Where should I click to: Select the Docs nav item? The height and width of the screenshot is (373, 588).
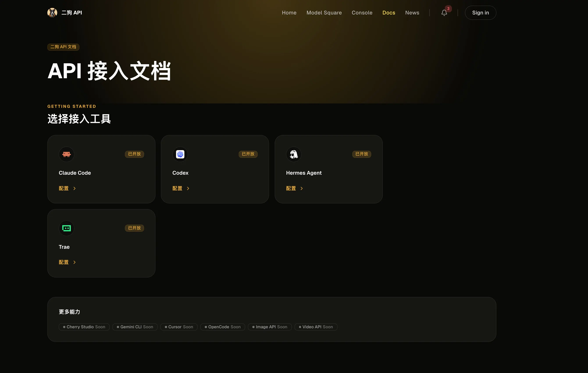click(389, 13)
